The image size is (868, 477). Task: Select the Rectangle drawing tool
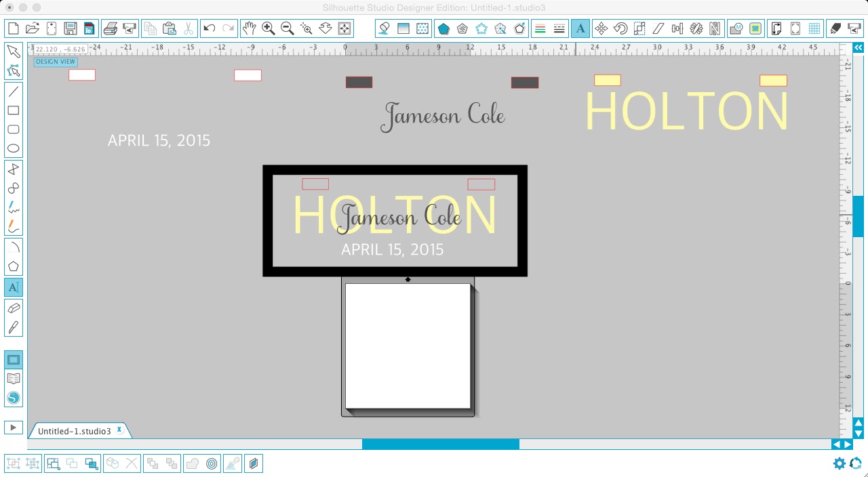[13, 110]
